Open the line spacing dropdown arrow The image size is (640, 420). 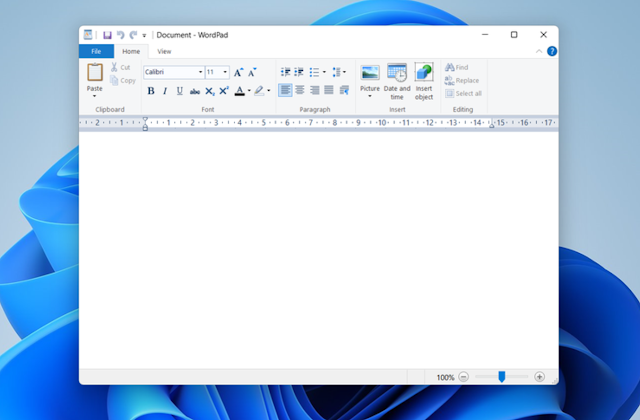(344, 72)
